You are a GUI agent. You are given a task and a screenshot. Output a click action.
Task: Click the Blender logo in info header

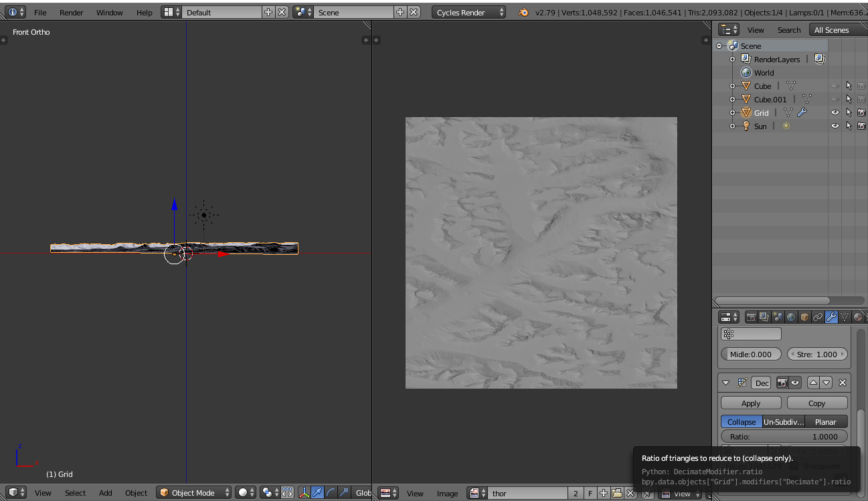[x=523, y=12]
